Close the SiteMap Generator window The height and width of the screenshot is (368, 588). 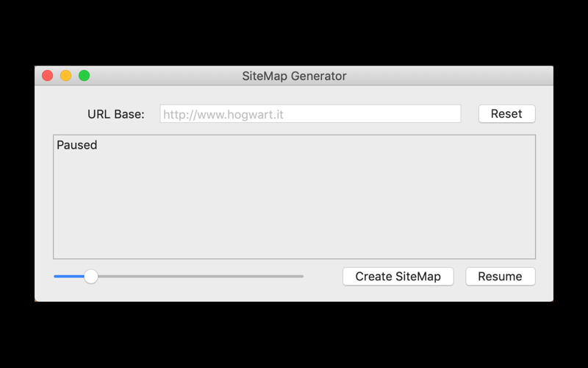click(x=47, y=76)
